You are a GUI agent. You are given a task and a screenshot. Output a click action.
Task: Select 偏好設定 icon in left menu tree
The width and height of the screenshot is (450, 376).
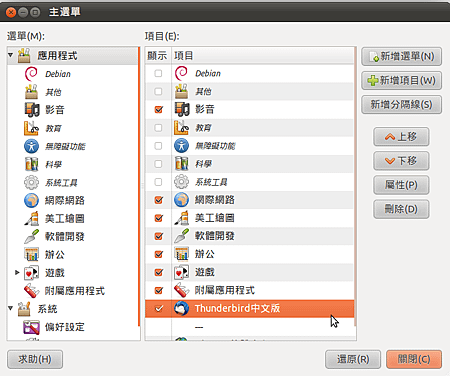coord(31,327)
